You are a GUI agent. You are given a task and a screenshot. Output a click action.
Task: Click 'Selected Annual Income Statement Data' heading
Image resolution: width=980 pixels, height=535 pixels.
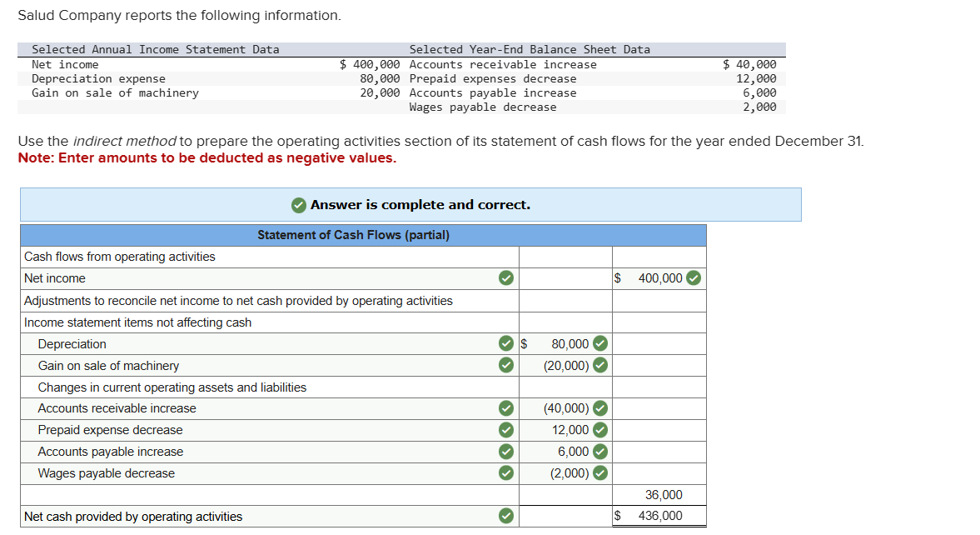(156, 49)
